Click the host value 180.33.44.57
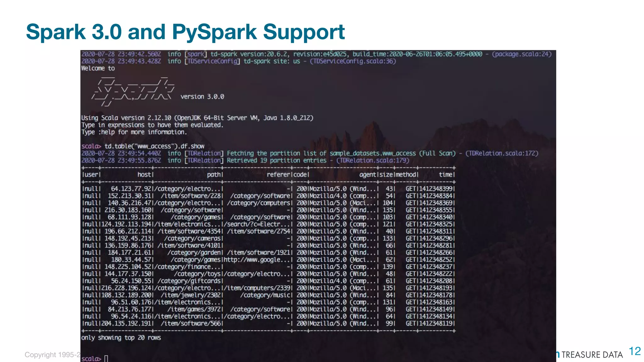This screenshot has width=644, height=362. (x=131, y=260)
